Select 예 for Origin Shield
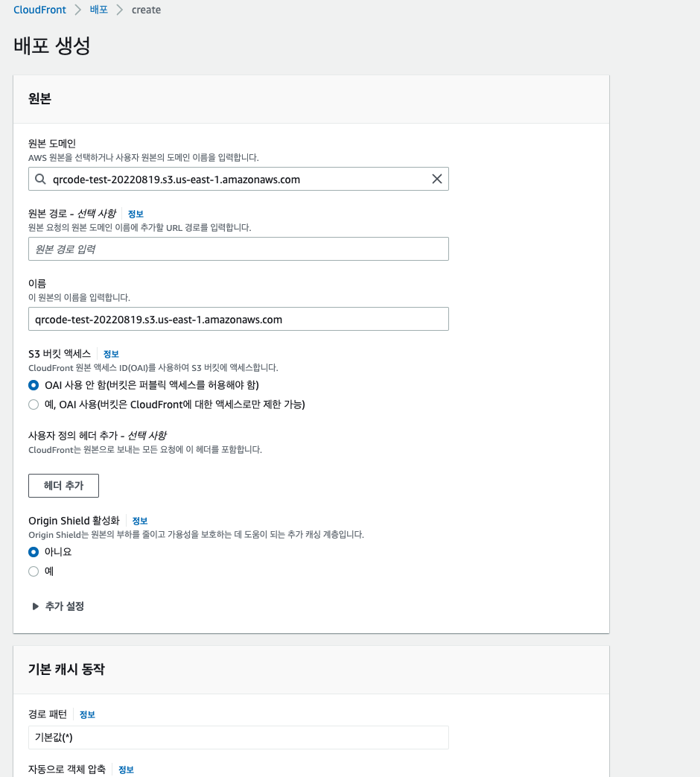 [x=34, y=571]
